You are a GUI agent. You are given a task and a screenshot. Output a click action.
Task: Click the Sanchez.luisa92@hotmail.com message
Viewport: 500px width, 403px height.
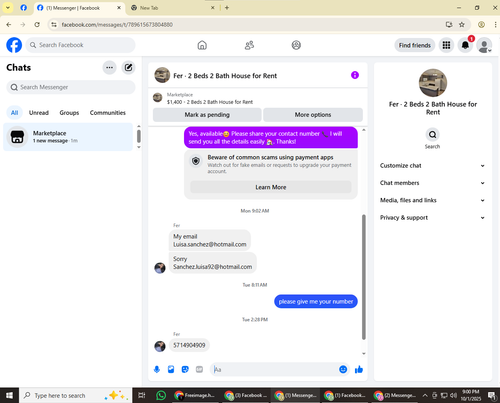213,263
